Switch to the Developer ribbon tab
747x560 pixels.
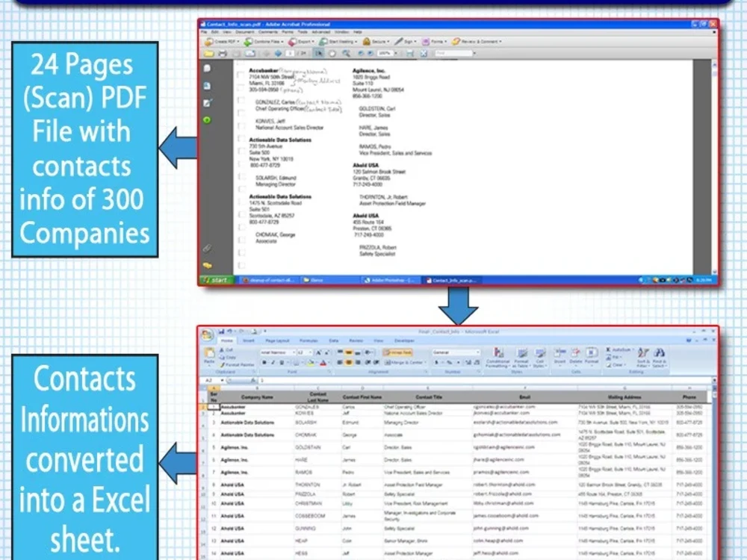point(404,341)
